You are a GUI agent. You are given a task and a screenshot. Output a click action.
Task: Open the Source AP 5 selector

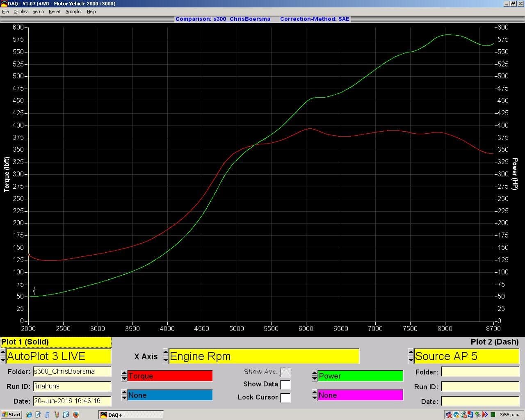coord(466,356)
